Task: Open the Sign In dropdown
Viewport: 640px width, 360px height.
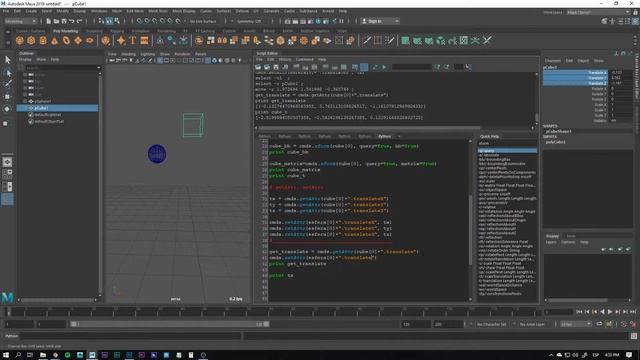Action: coord(380,21)
